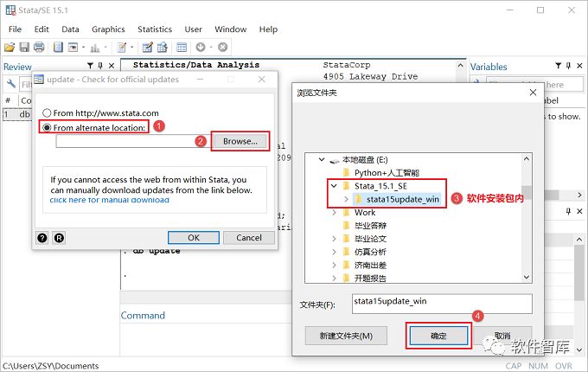588x372 pixels.
Task: Select From alternate location radio option
Action: coord(47,128)
